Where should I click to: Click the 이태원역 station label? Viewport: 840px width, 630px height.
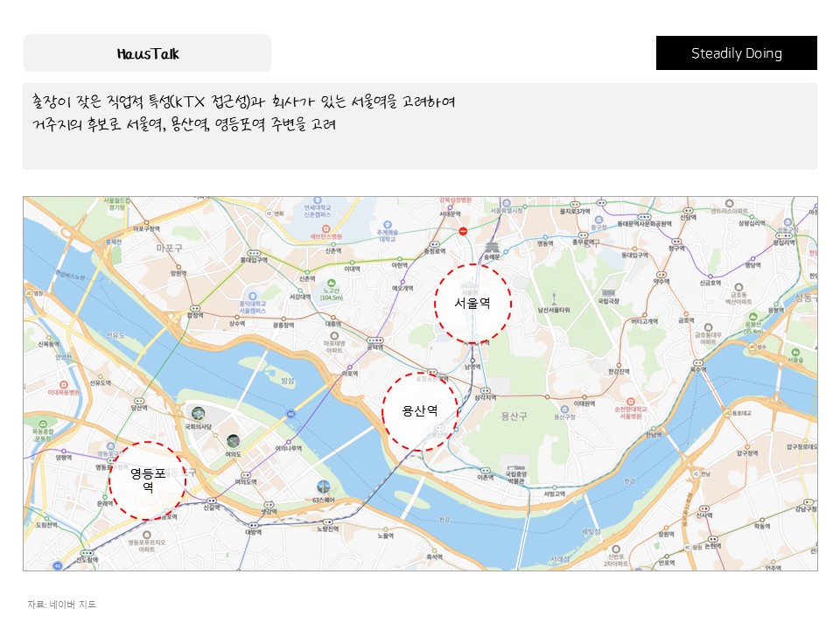click(x=584, y=404)
